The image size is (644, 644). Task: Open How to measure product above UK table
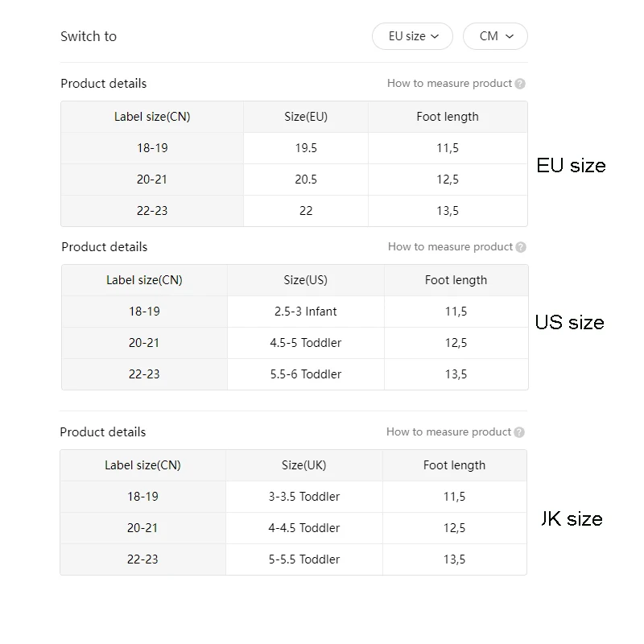448,431
